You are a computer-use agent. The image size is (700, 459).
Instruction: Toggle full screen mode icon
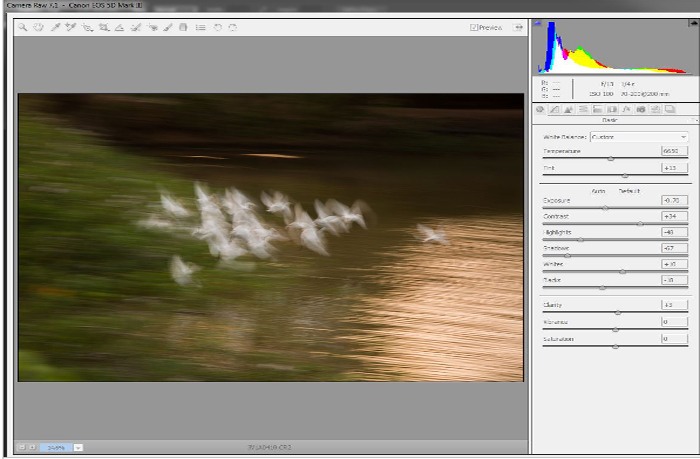pos(519,28)
